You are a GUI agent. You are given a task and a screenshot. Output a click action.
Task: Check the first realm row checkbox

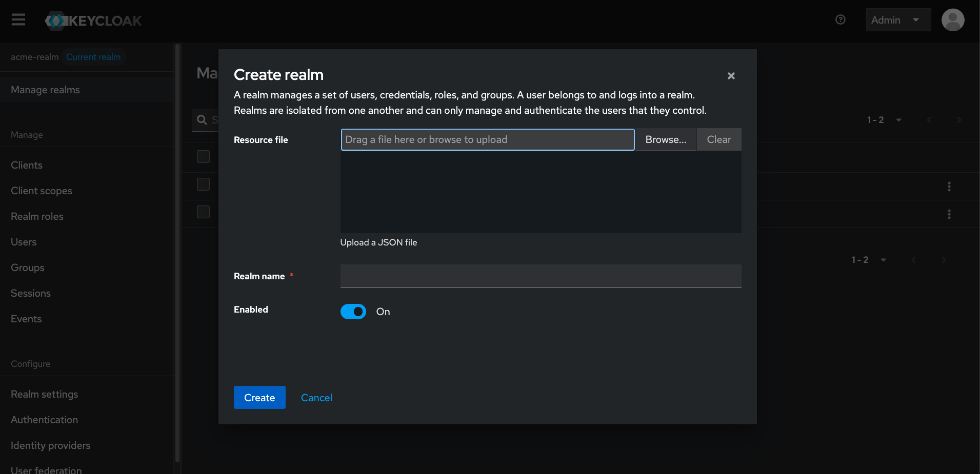tap(204, 184)
